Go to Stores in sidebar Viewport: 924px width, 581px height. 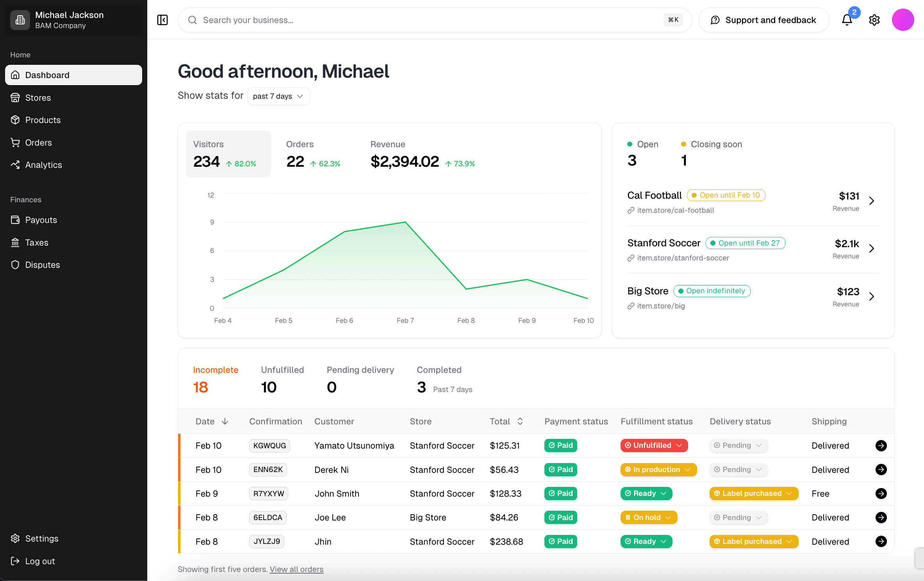point(38,98)
